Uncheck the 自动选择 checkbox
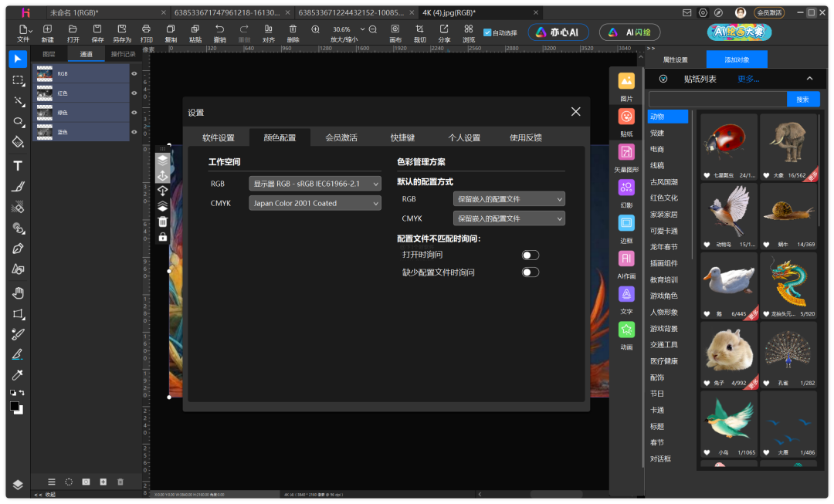This screenshot has height=504, width=834. (x=487, y=32)
